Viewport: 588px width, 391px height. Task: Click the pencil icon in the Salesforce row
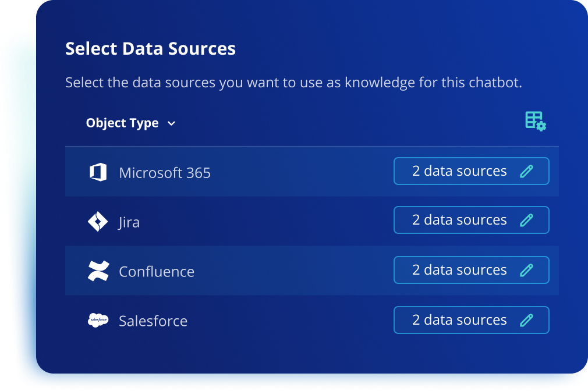(526, 320)
